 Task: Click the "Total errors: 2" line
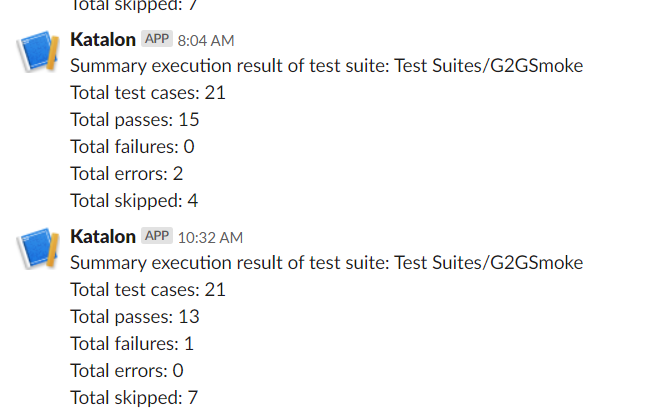(127, 173)
